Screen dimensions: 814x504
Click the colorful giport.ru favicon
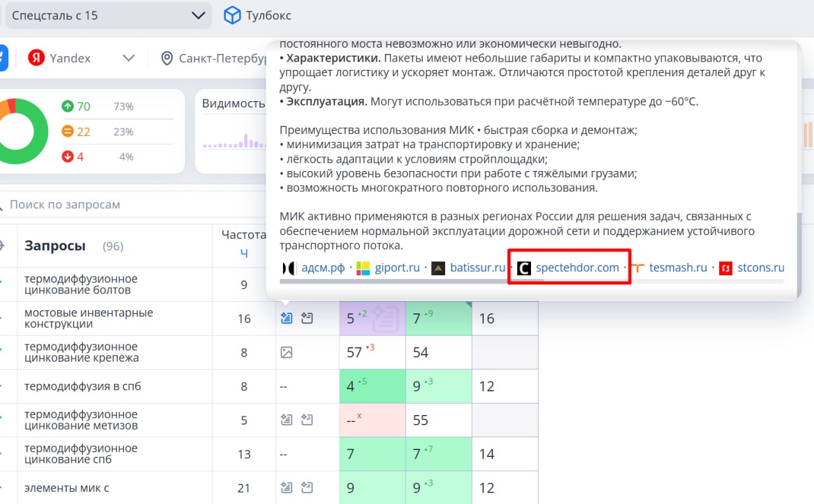[x=363, y=268]
